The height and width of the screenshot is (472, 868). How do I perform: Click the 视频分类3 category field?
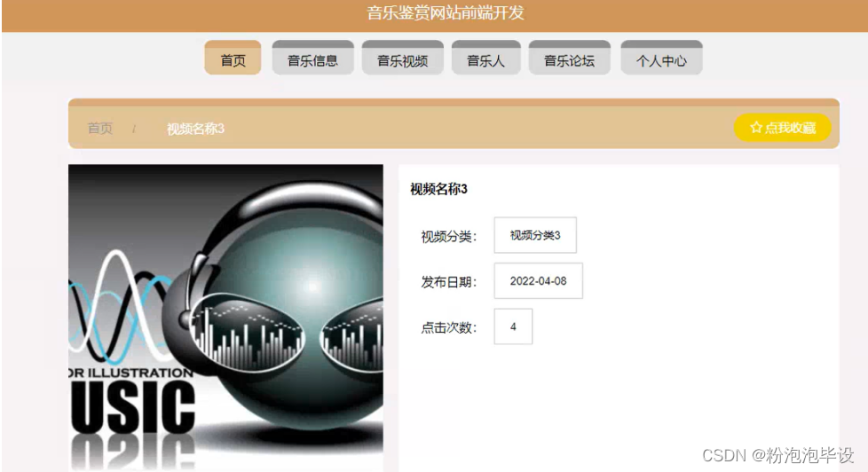(535, 235)
